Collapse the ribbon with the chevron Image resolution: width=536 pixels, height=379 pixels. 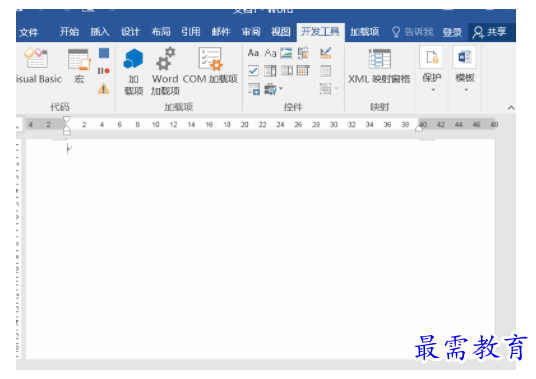tap(511, 108)
